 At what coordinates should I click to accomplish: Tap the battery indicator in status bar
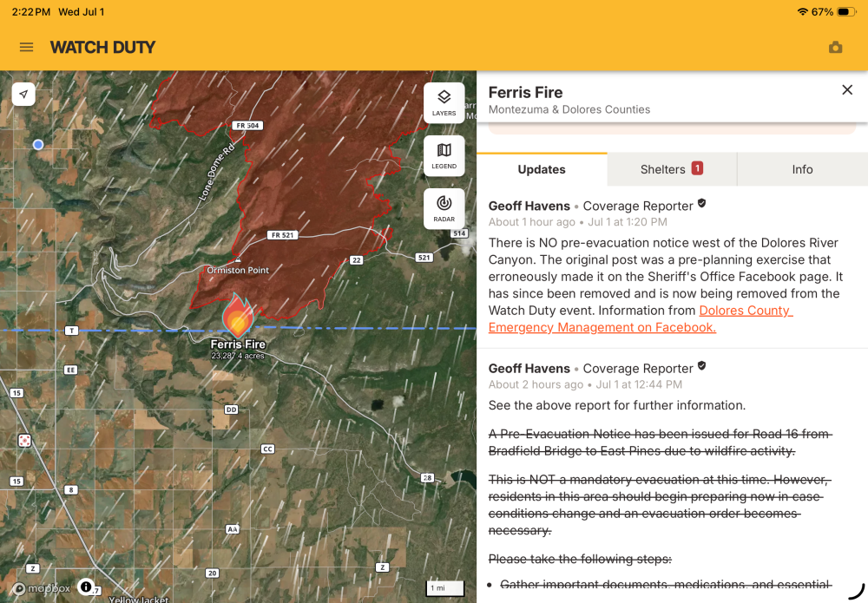[846, 11]
